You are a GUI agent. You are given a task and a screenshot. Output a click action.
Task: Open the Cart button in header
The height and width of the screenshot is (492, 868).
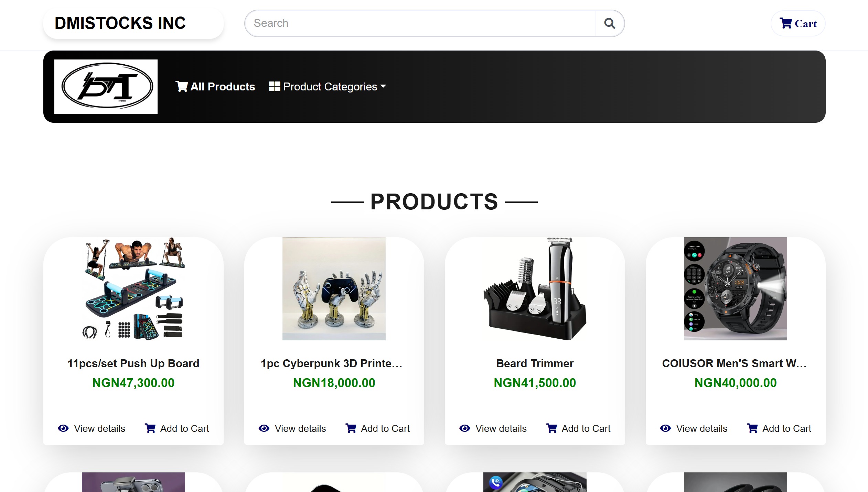[x=798, y=23]
